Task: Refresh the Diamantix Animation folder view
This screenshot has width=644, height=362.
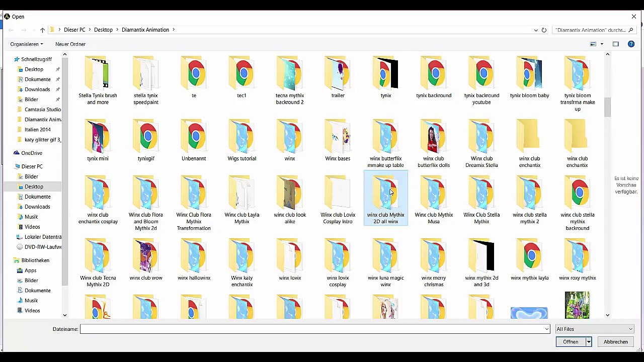Action: (x=544, y=30)
